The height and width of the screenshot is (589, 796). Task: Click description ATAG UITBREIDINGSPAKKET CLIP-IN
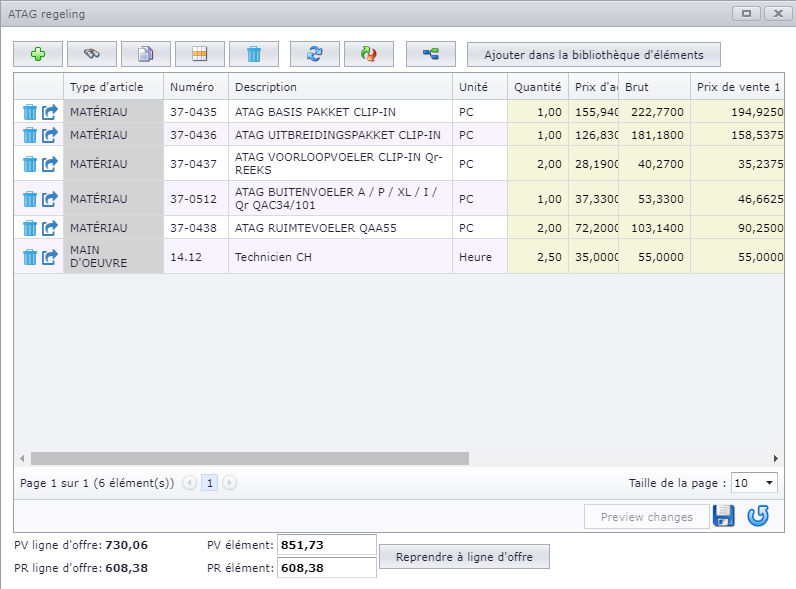(x=340, y=135)
